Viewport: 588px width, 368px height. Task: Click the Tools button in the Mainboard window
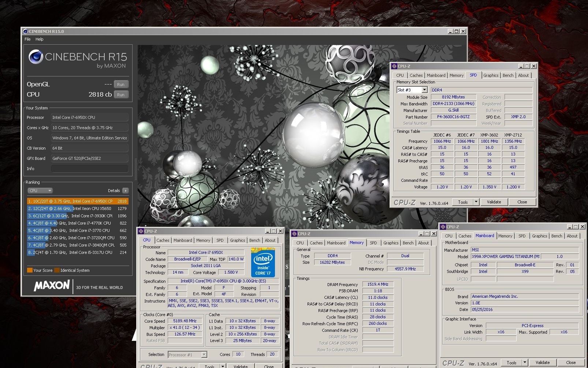coord(511,363)
